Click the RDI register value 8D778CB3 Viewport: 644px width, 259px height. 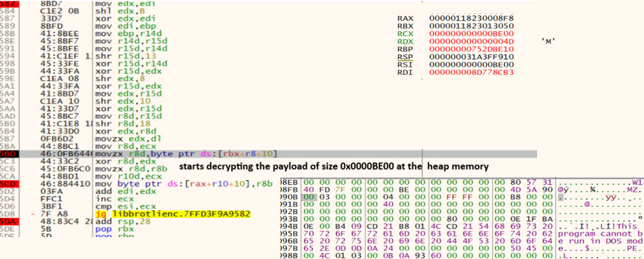471,72
